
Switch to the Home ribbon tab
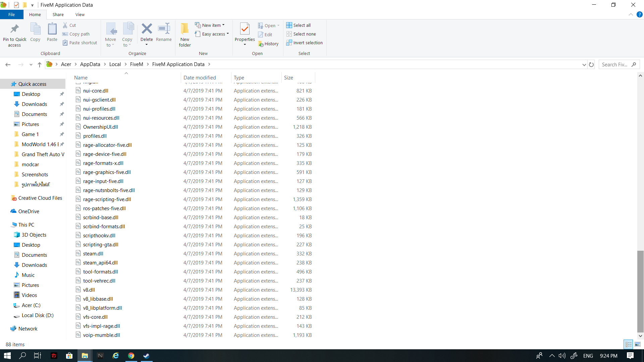pyautogui.click(x=35, y=14)
